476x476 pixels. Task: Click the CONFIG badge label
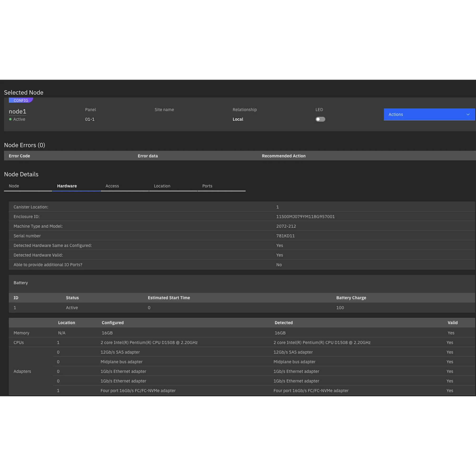[x=21, y=100]
